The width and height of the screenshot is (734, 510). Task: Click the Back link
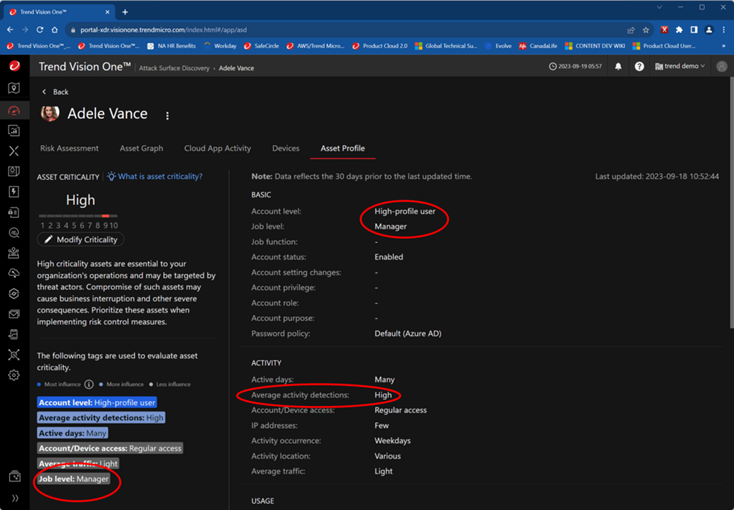point(55,92)
